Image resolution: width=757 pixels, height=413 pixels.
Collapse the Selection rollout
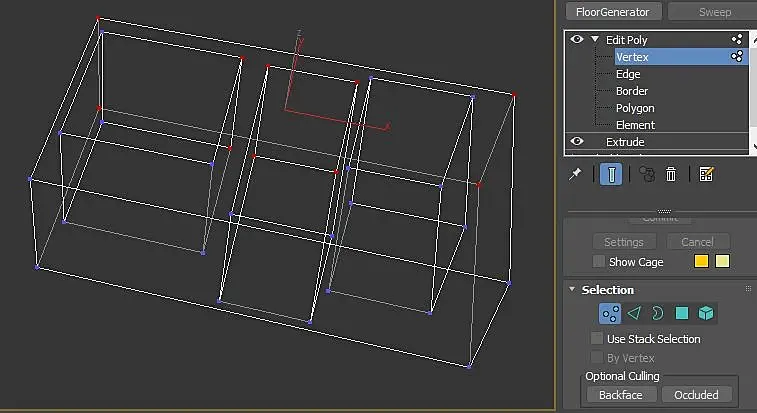[x=572, y=289]
